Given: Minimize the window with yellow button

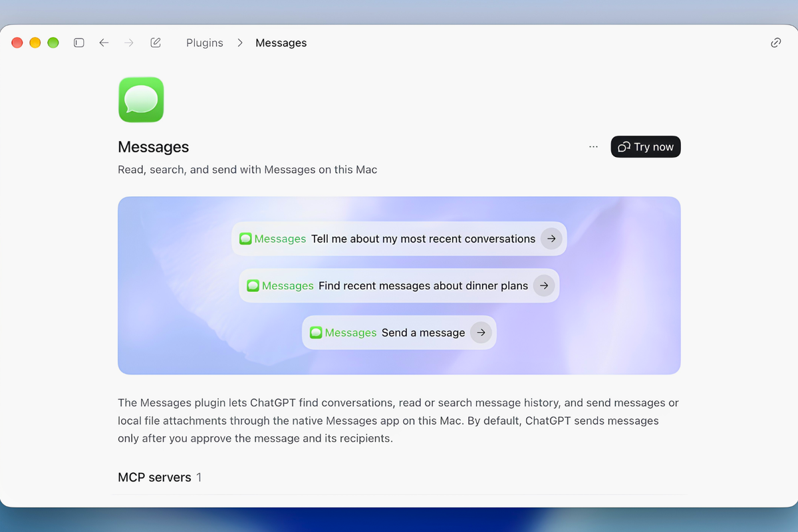Looking at the screenshot, I should pos(35,43).
